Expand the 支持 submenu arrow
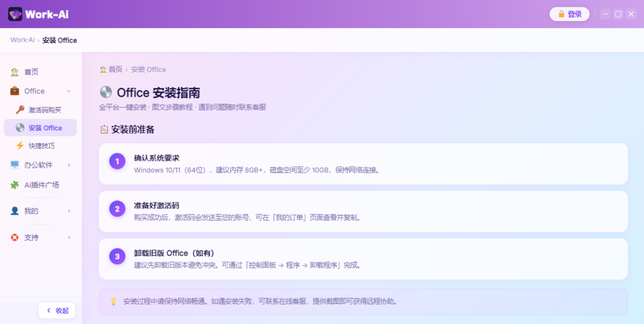The image size is (644, 324). [x=69, y=237]
